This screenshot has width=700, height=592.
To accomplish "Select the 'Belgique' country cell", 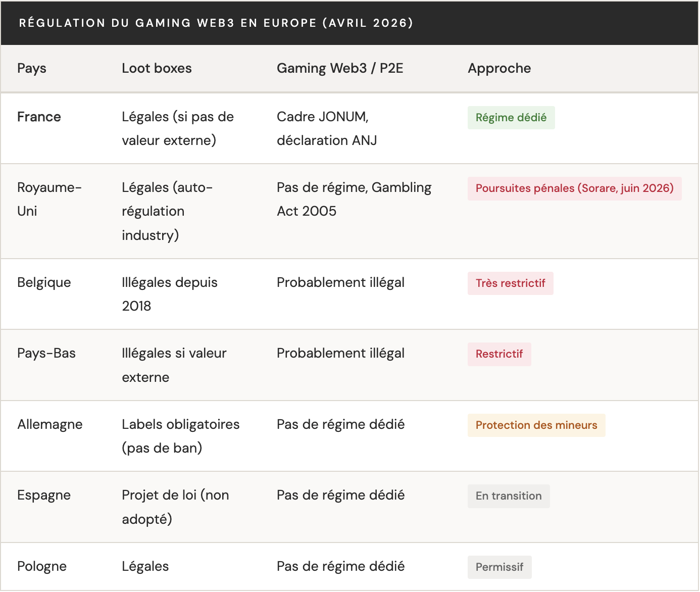I will click(44, 282).
